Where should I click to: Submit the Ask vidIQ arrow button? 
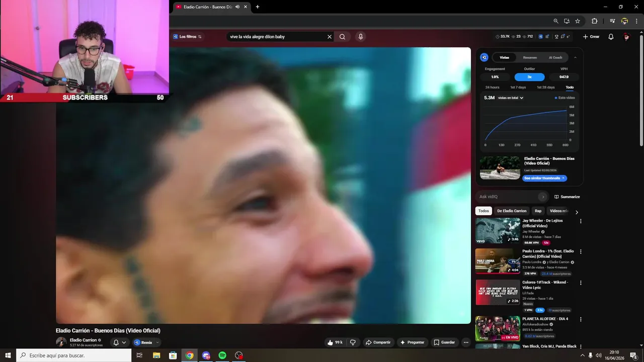coord(542,197)
